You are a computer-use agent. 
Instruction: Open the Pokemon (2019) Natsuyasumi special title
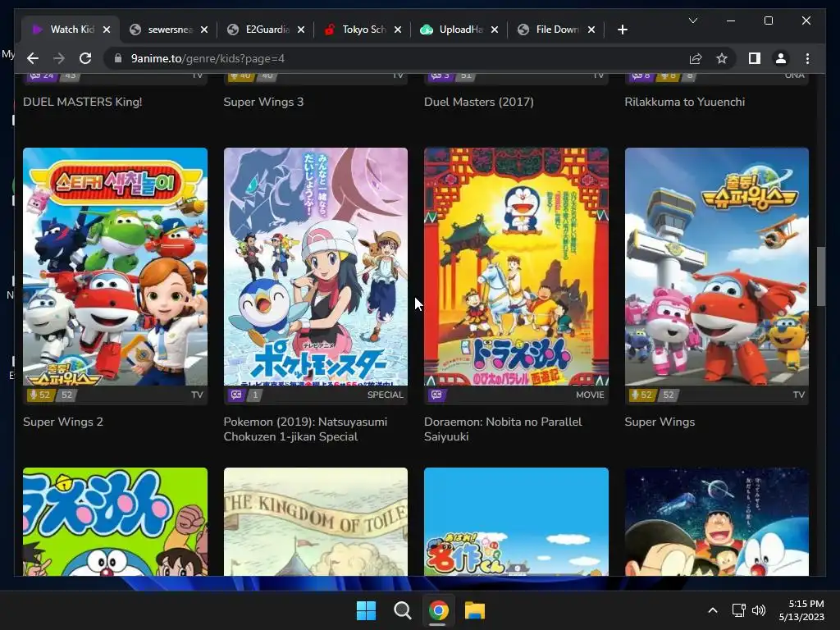tap(305, 429)
